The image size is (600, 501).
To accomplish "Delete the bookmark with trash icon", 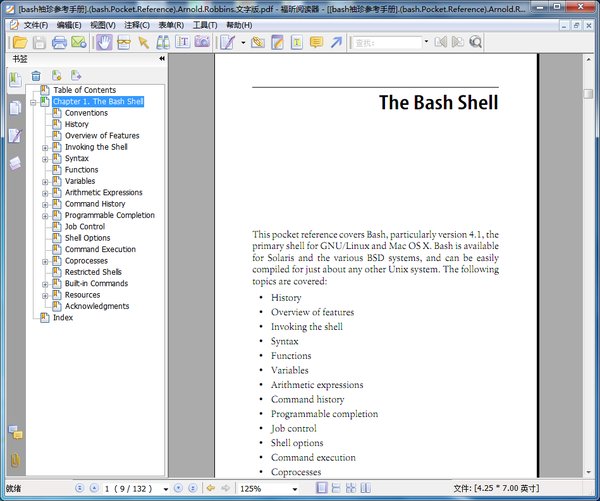I will [36, 76].
